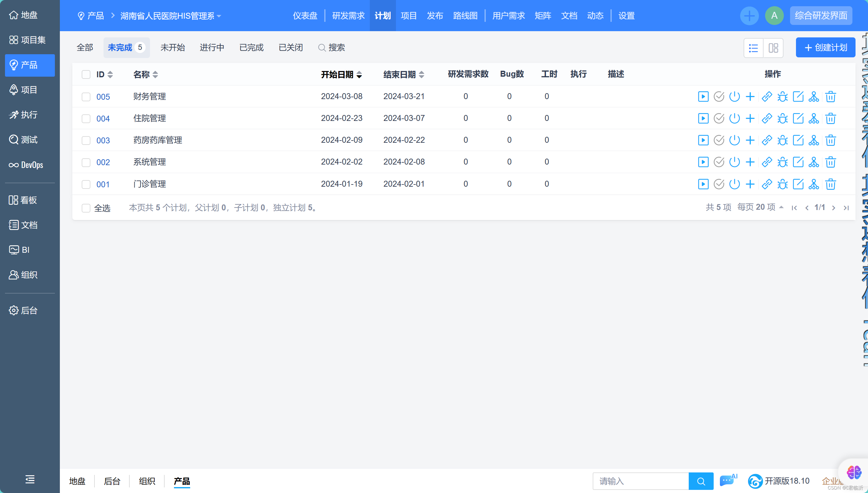The width and height of the screenshot is (868, 493).
Task: Sort by 结束日期 column arrows
Action: pyautogui.click(x=421, y=74)
